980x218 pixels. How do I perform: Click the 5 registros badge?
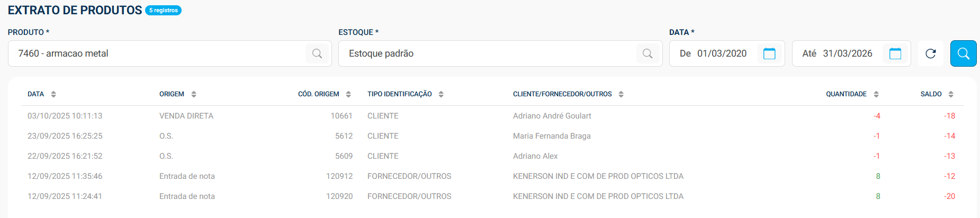click(x=164, y=11)
